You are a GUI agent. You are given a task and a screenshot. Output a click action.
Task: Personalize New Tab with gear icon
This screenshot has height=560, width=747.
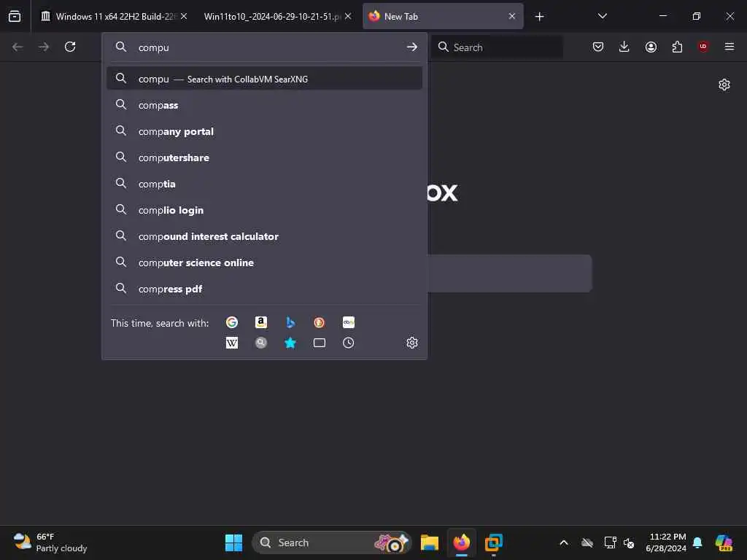724,85
